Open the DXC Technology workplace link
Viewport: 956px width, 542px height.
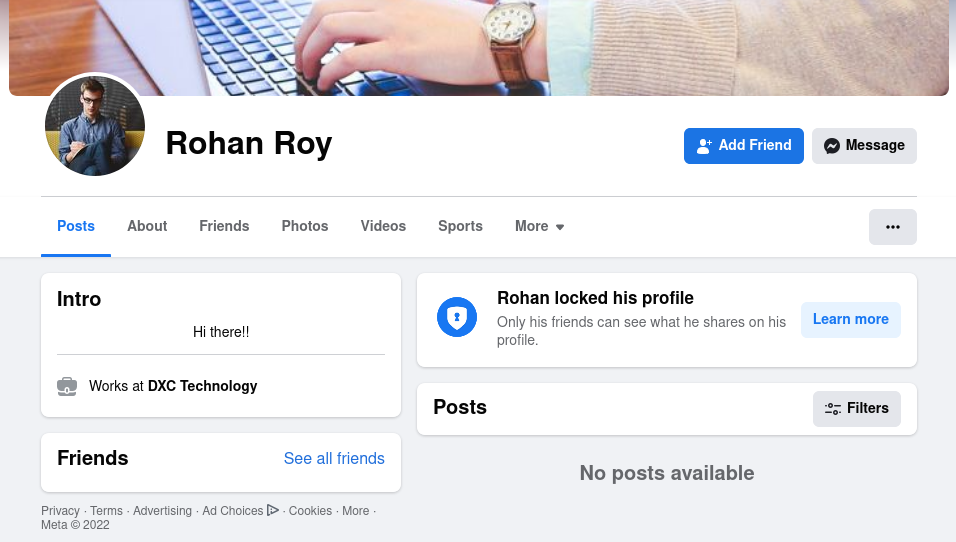(x=202, y=387)
